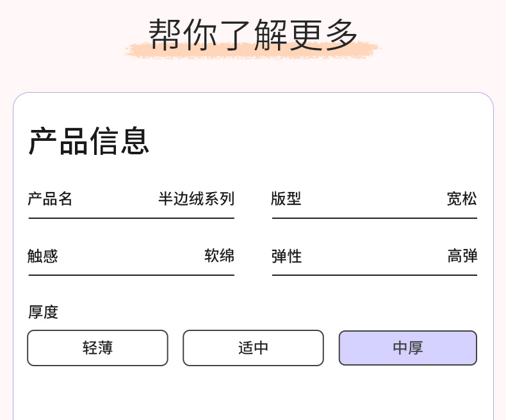The image size is (506, 420).
Task: Select the 软绵 touch value
Action: point(219,256)
